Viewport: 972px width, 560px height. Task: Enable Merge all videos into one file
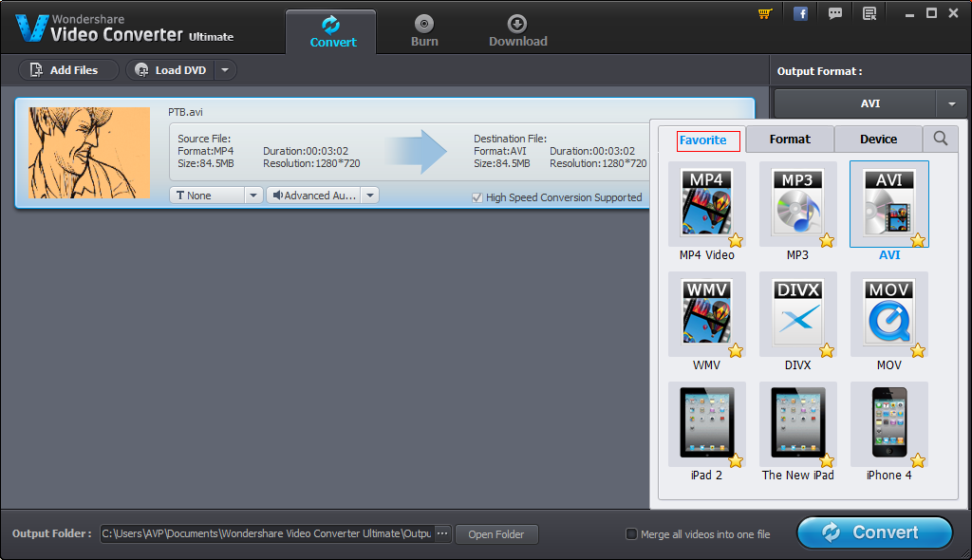[x=631, y=534]
